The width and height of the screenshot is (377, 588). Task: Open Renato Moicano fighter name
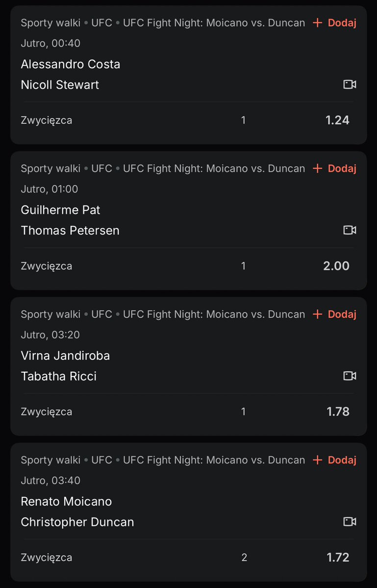coord(66,501)
